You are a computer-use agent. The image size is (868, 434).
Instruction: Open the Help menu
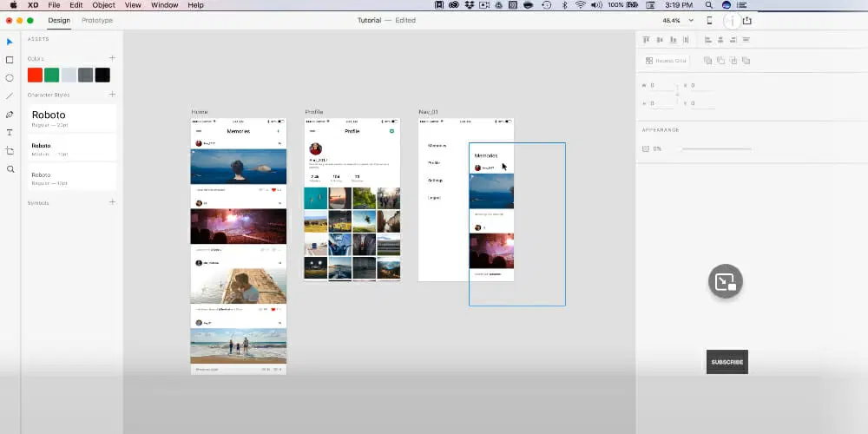195,5
